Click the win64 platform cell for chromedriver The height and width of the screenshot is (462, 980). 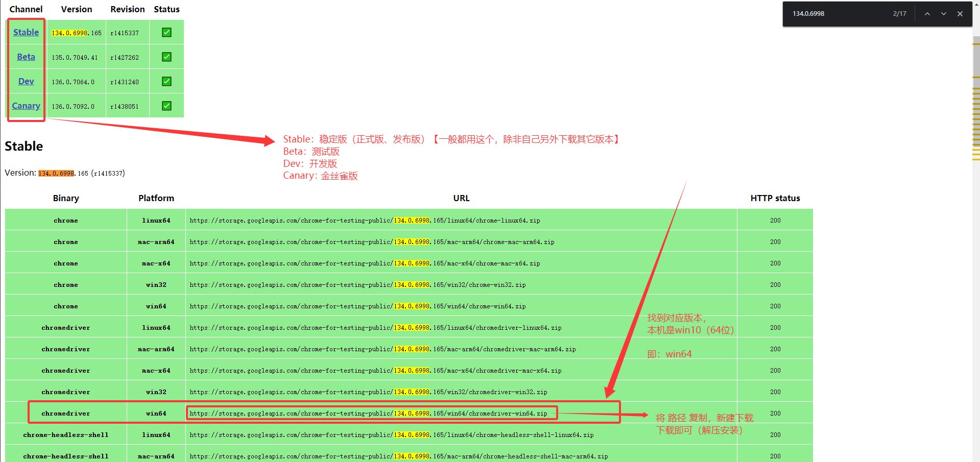(x=156, y=414)
